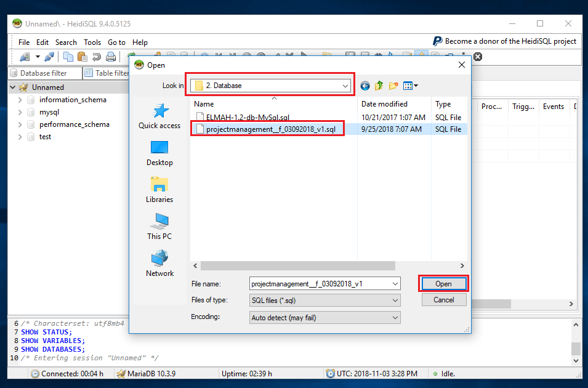The width and height of the screenshot is (588, 388).
Task: Open the Tools menu
Action: coord(92,42)
